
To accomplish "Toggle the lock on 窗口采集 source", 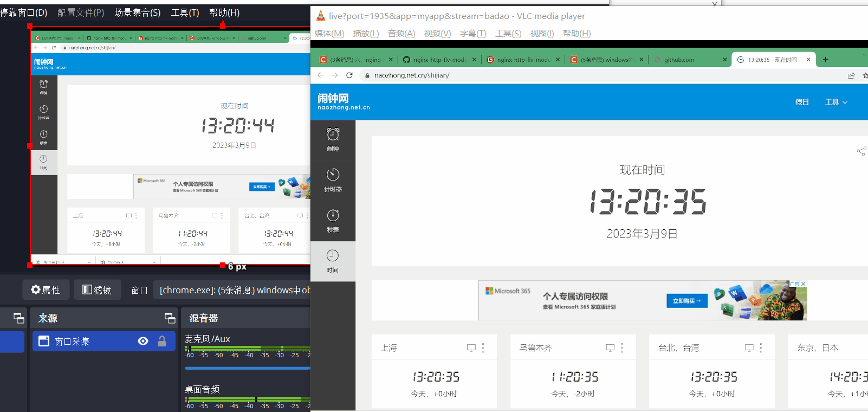I will [x=161, y=341].
